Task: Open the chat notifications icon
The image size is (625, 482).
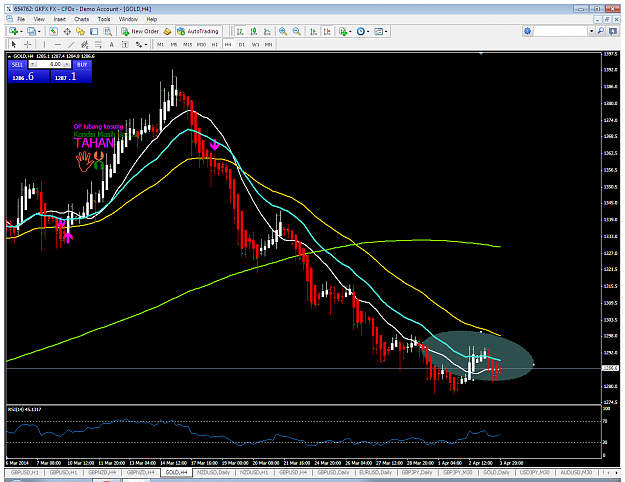Action: (x=613, y=31)
